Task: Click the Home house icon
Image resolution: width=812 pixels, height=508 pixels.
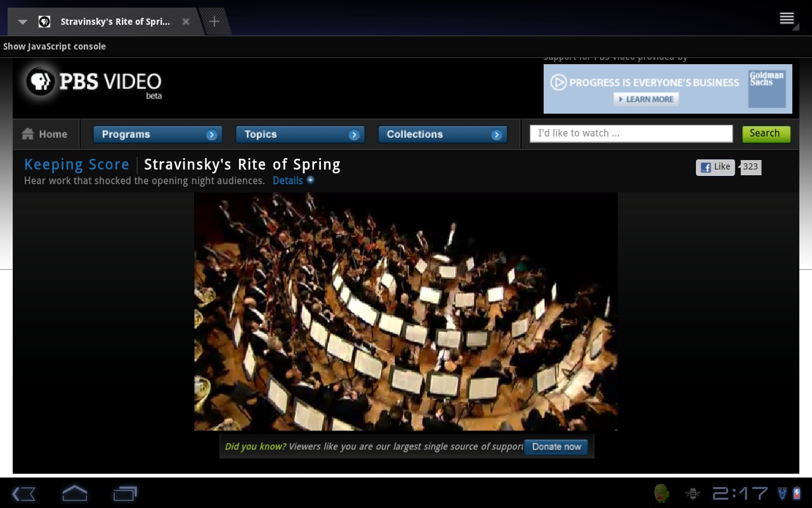Action: coord(28,134)
